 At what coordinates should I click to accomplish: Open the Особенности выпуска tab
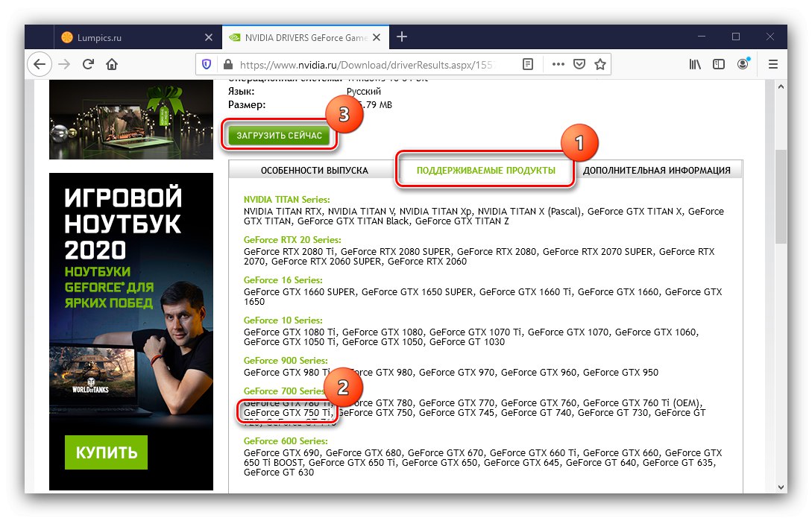(315, 170)
